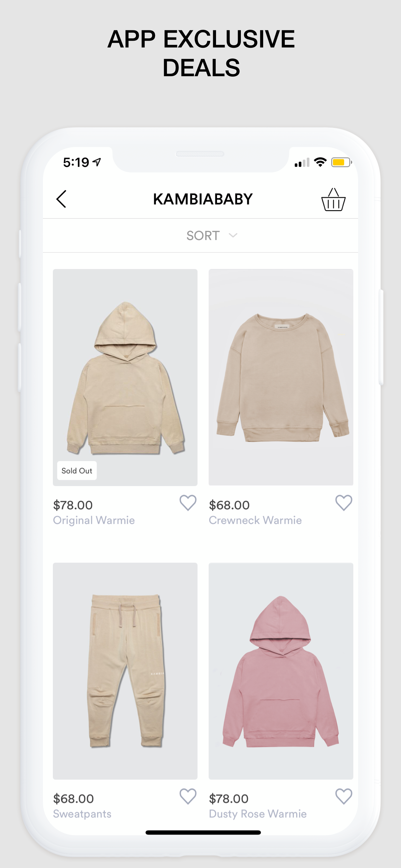Select the Original Warmie product name
Image resolution: width=401 pixels, height=868 pixels.
click(x=94, y=520)
